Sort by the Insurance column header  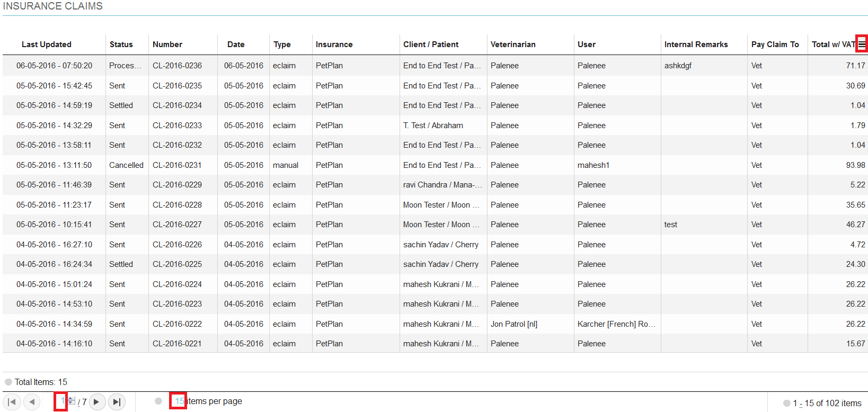334,44
